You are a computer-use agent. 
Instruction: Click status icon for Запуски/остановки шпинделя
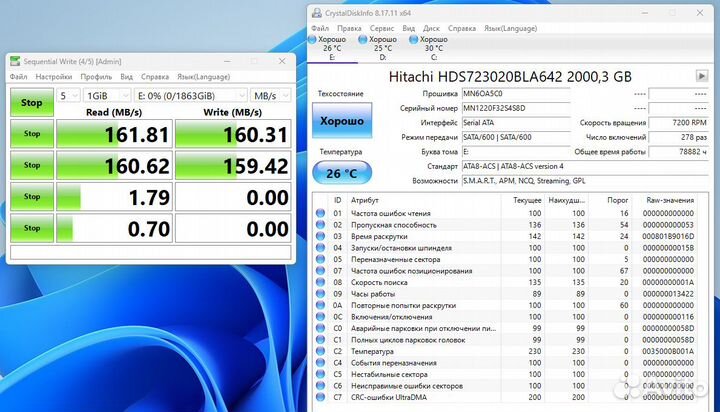tap(321, 248)
